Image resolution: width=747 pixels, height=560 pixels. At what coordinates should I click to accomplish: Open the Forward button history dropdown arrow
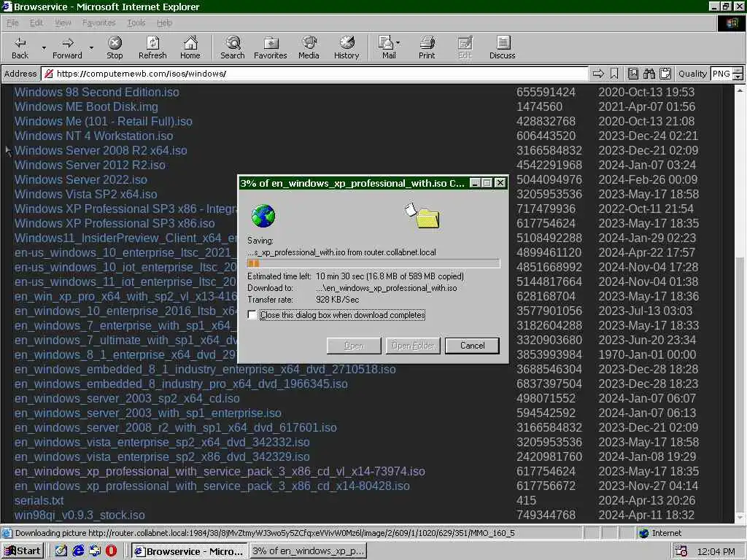tap(91, 47)
